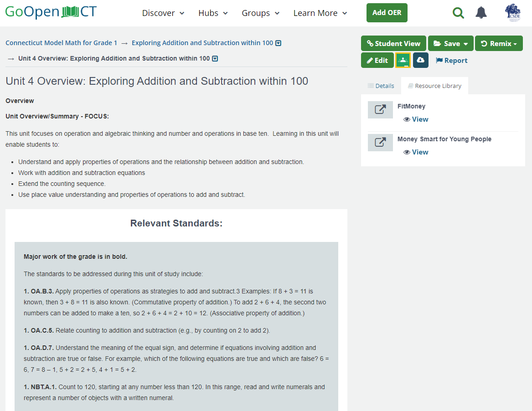The width and height of the screenshot is (532, 411).
Task: Expand the Discover menu
Action: click(163, 13)
